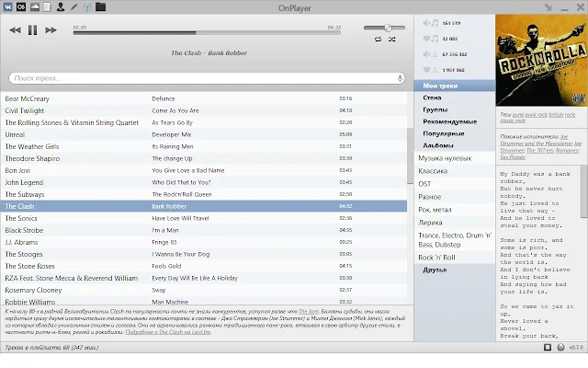
Task: Open the Sex Pistols similar artist link
Action: 513,157
